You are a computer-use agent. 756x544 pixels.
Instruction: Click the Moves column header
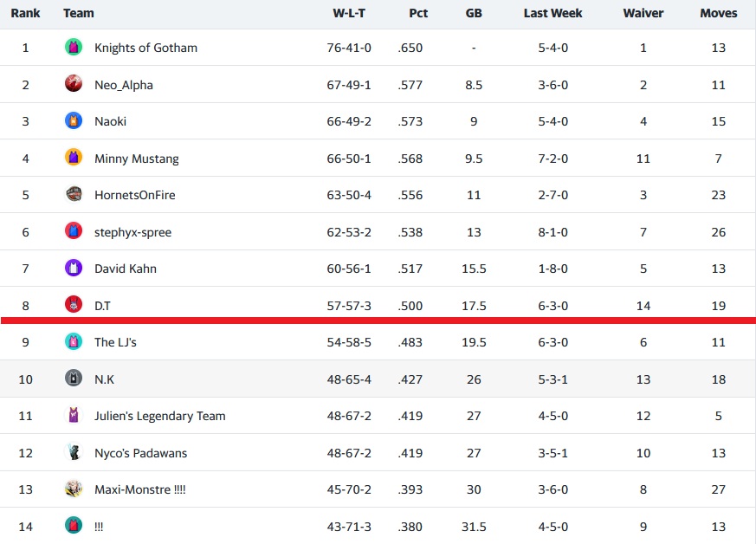(x=719, y=13)
